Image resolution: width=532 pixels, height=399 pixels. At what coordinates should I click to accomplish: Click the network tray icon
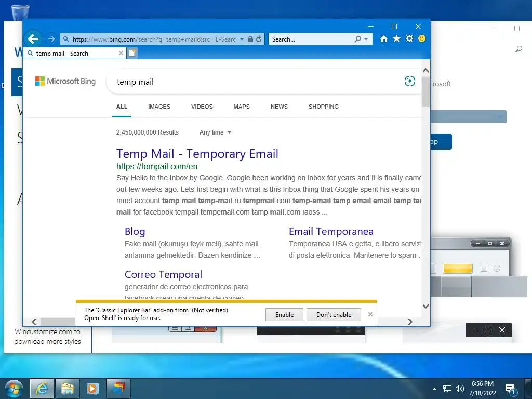[x=447, y=389]
